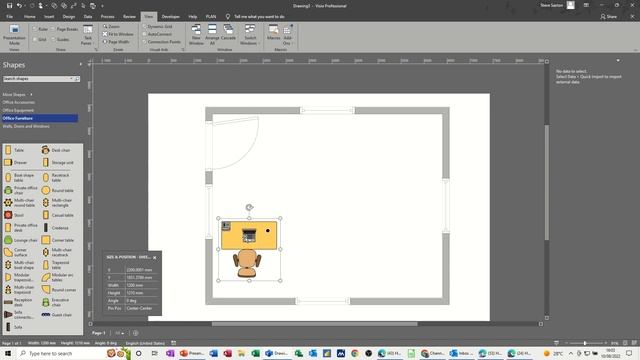640x360 pixels.
Task: Click Fit to Window
Action: pos(118,34)
